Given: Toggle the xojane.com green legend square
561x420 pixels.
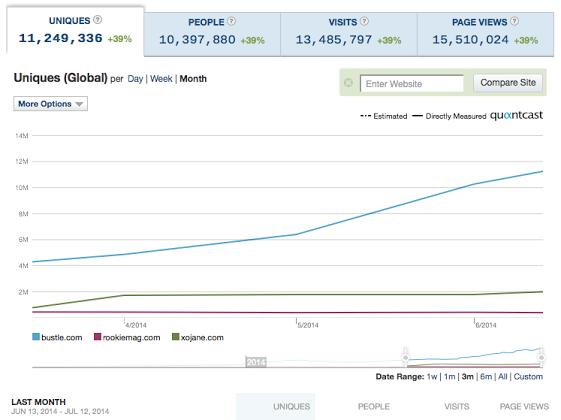Looking at the screenshot, I should [175, 337].
